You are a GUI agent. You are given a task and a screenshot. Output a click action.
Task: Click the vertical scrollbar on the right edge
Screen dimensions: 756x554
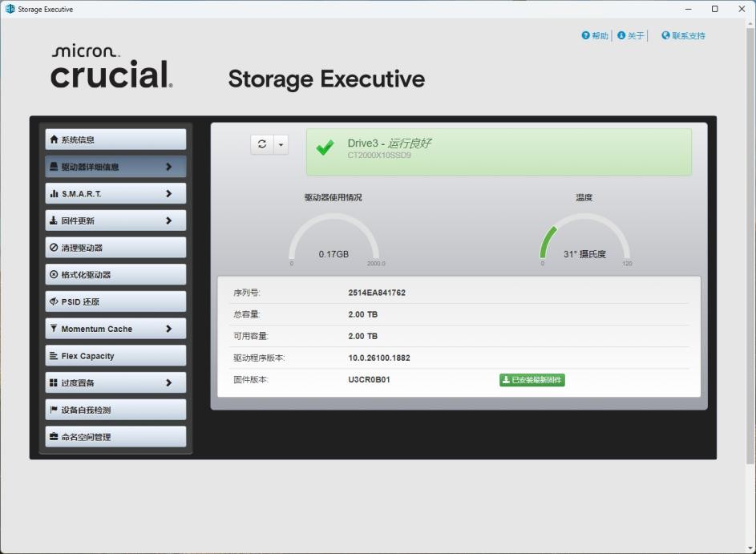(x=750, y=246)
